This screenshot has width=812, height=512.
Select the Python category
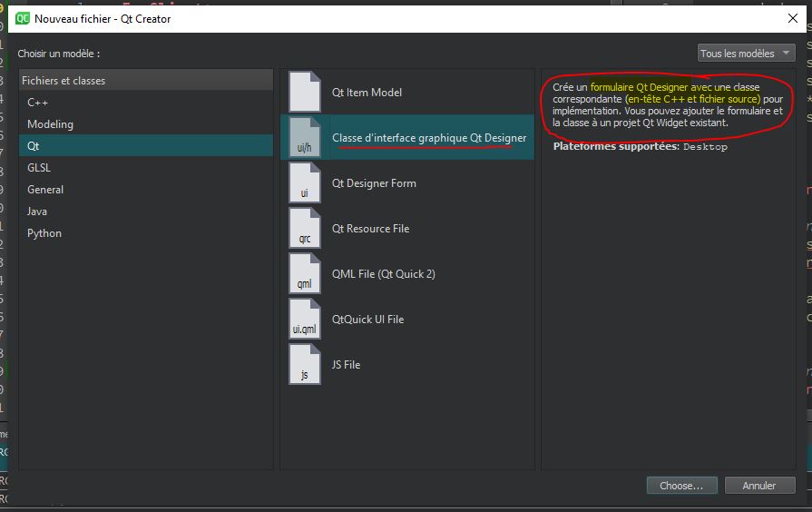click(146, 233)
